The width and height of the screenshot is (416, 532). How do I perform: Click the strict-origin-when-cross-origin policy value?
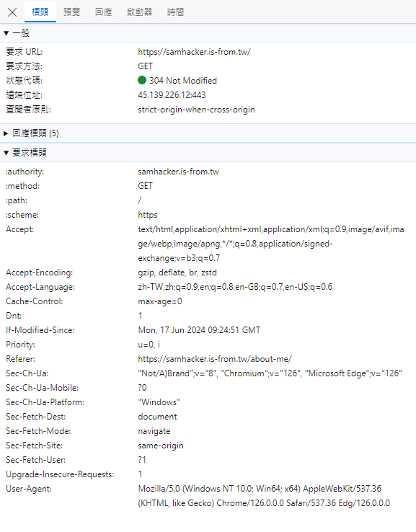196,110
